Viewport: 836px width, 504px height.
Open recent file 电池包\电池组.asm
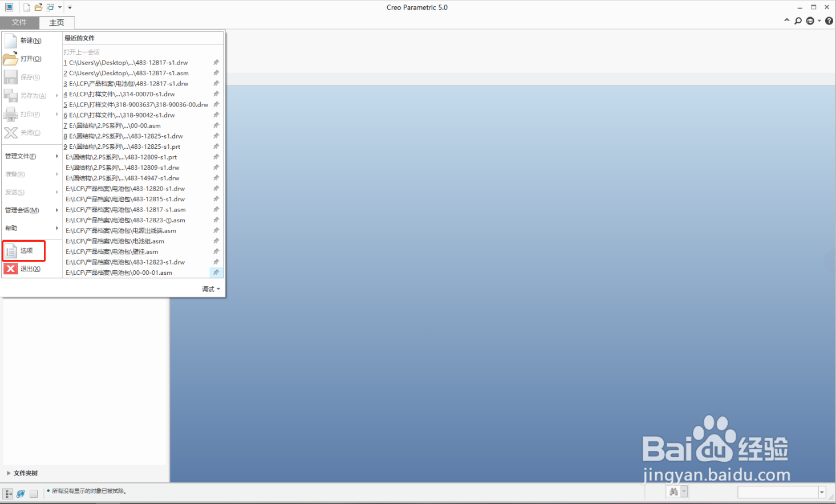pos(115,241)
